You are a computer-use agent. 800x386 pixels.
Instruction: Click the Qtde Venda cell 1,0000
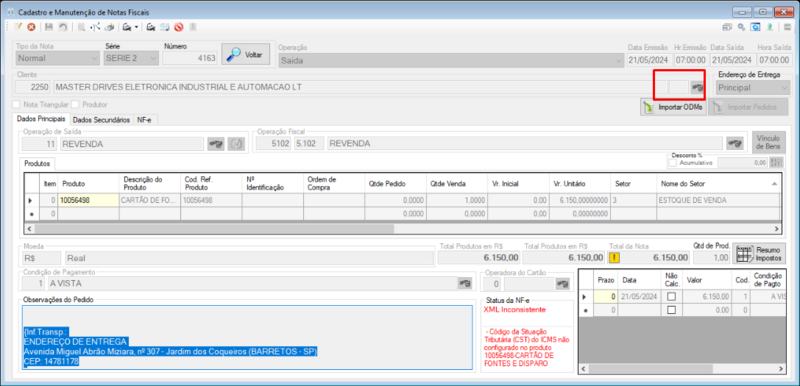[x=457, y=200]
